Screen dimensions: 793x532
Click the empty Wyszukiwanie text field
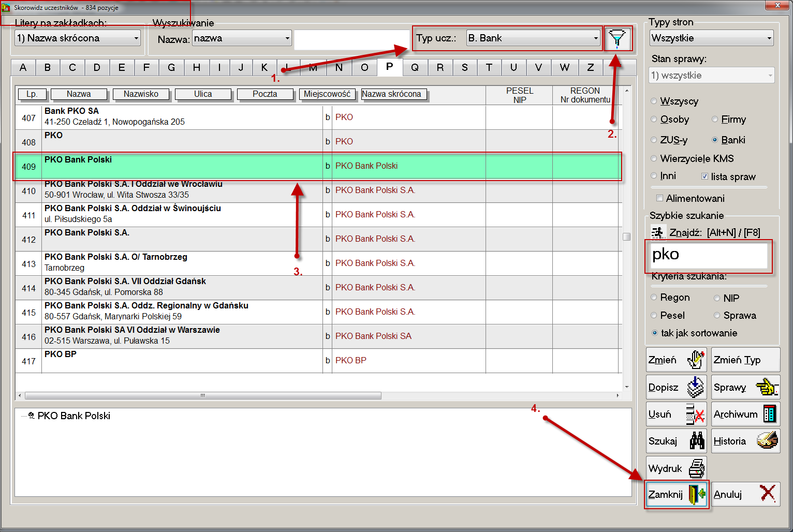point(351,40)
